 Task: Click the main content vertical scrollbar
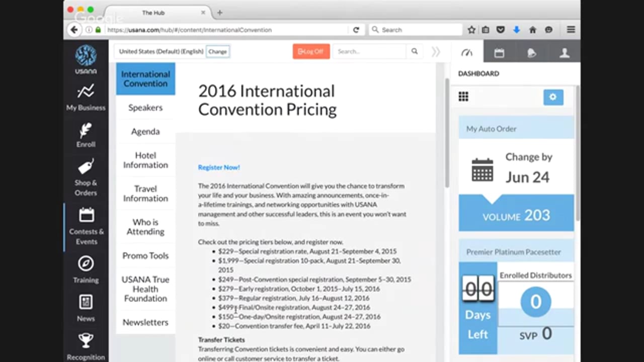[x=446, y=133]
